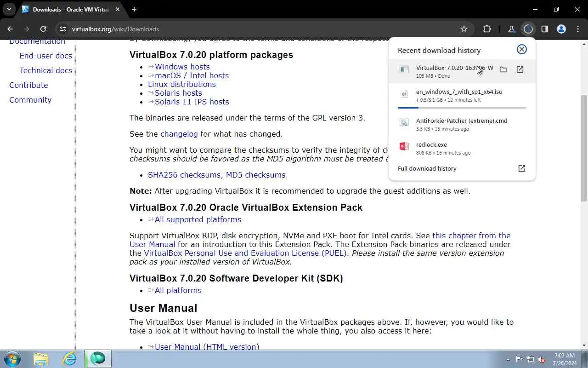Click the page vertical scrollbar thumb

click(x=584, y=148)
